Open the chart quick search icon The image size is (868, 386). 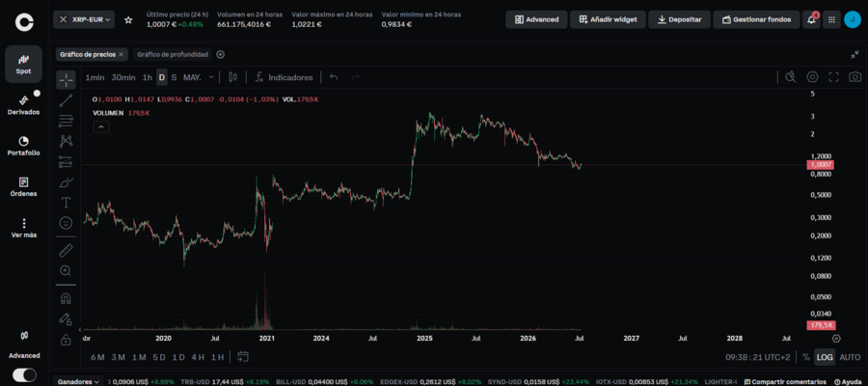coord(791,77)
